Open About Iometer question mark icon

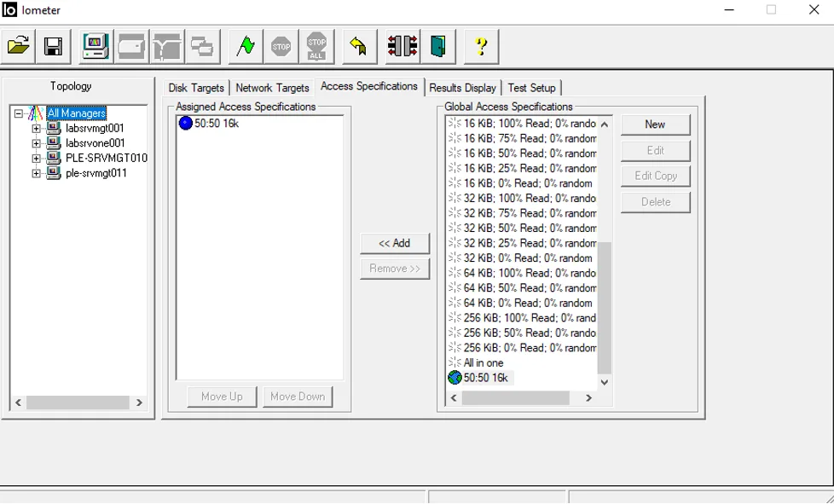click(481, 46)
